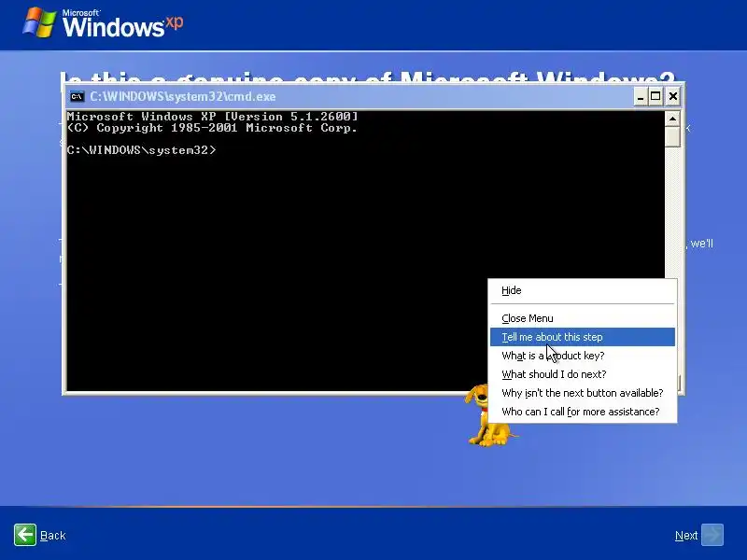Select 'Tell me about this step'
This screenshot has width=747, height=560.
pyautogui.click(x=582, y=337)
